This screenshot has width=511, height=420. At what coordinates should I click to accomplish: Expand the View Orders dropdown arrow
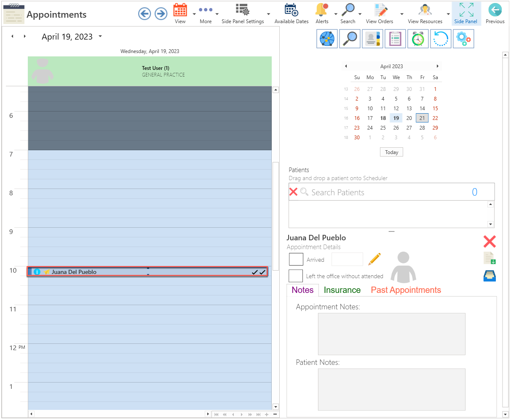[x=402, y=14]
